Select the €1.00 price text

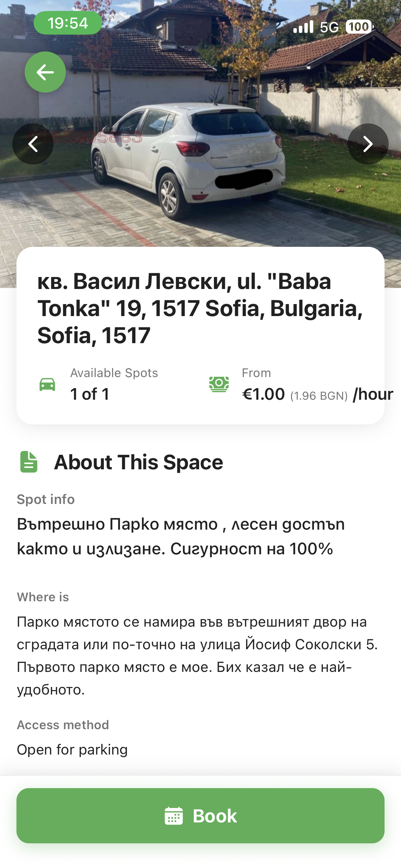(x=263, y=394)
